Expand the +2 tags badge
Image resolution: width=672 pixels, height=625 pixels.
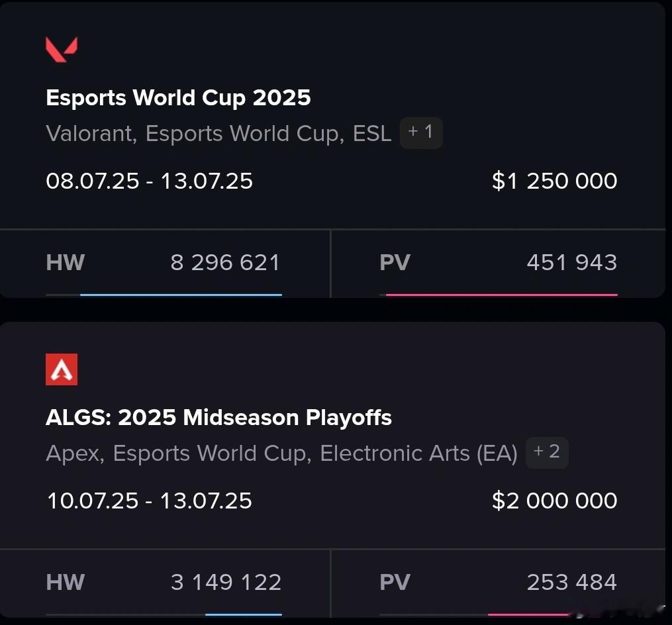(x=547, y=453)
